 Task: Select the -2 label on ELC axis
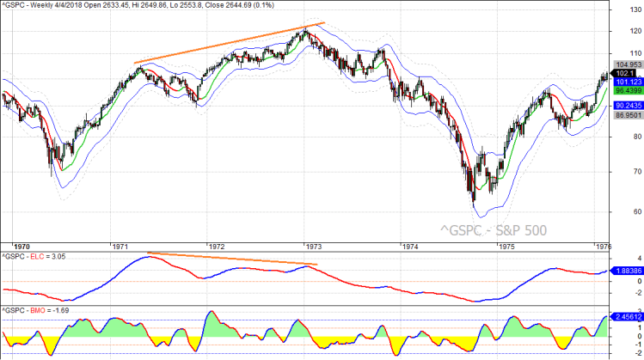click(638, 293)
